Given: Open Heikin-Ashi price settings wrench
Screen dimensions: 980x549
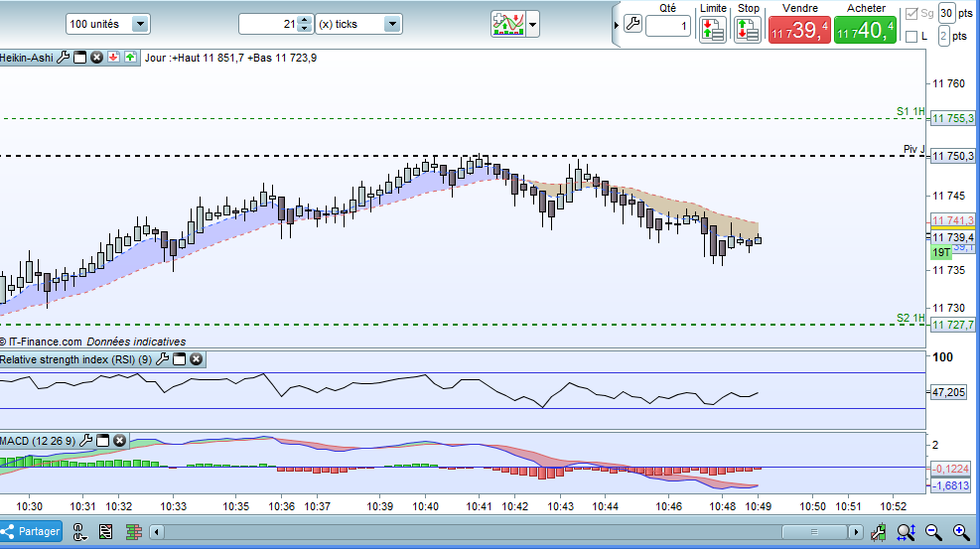Looking at the screenshot, I should pyautogui.click(x=64, y=58).
